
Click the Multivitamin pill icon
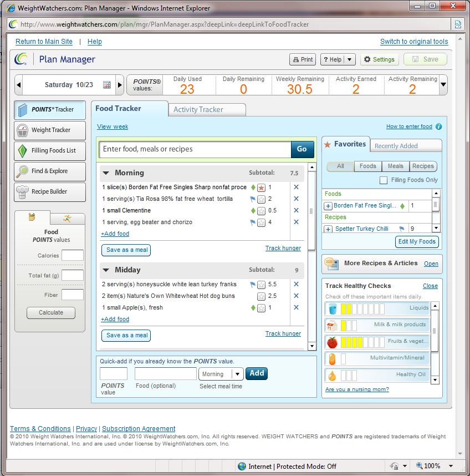(x=333, y=359)
